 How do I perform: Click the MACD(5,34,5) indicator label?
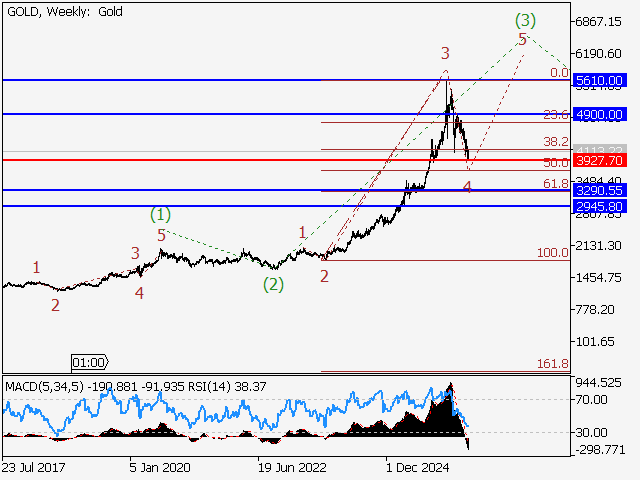point(44,386)
